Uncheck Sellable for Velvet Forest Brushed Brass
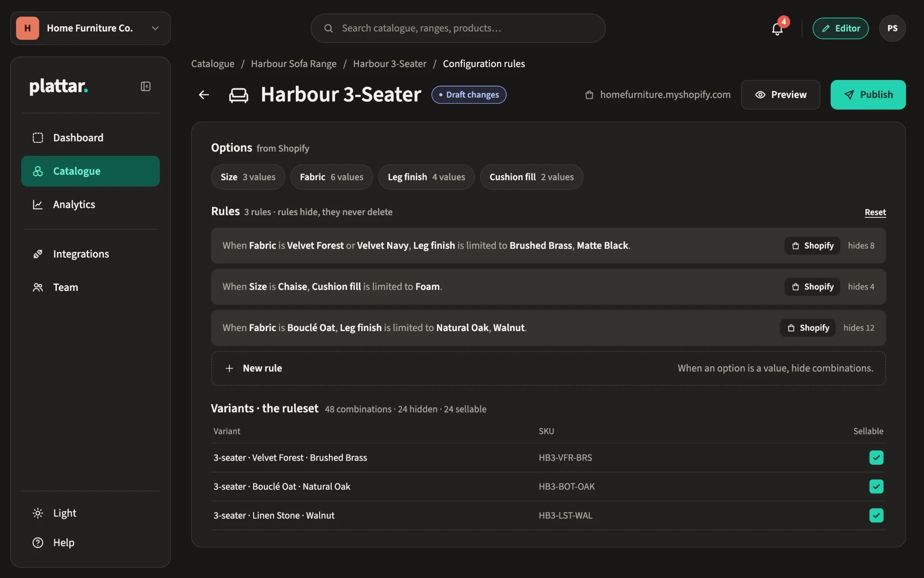 pyautogui.click(x=876, y=457)
